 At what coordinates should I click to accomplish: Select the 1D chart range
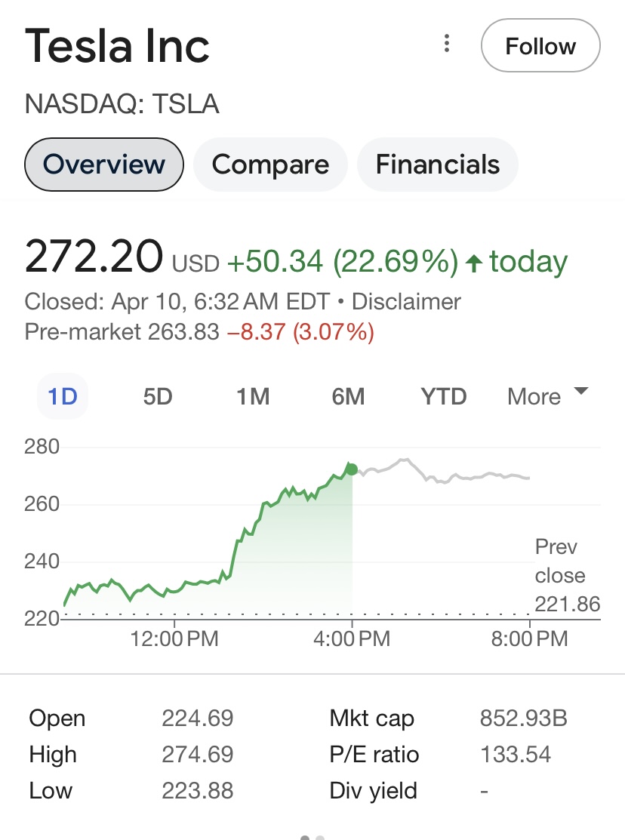tap(63, 396)
